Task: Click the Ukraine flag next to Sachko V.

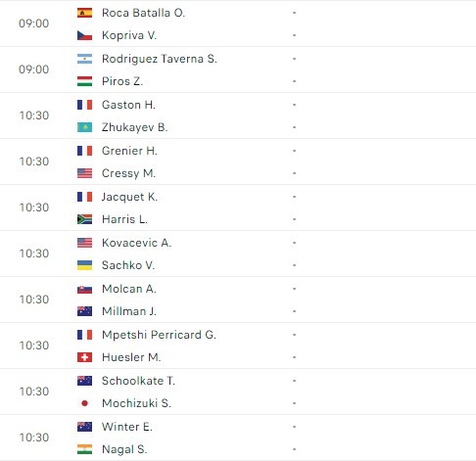Action: click(84, 265)
